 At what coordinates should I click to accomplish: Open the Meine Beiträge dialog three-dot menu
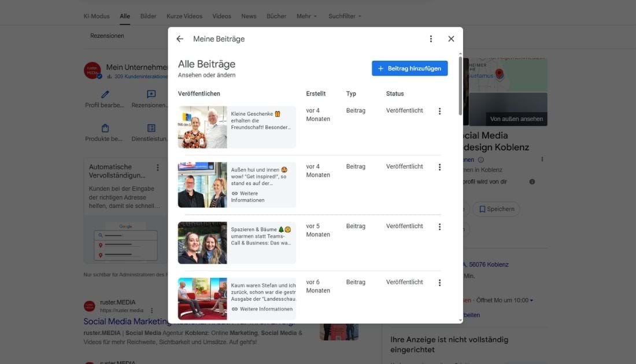click(431, 39)
